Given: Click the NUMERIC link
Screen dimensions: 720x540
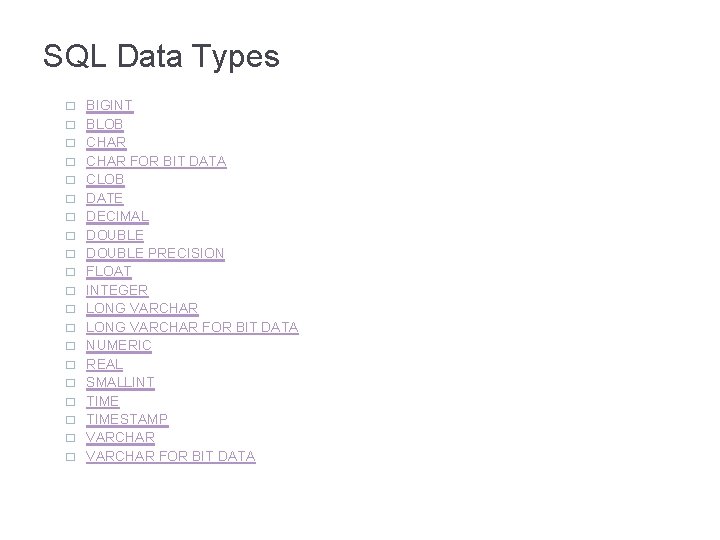Looking at the screenshot, I should [119, 345].
